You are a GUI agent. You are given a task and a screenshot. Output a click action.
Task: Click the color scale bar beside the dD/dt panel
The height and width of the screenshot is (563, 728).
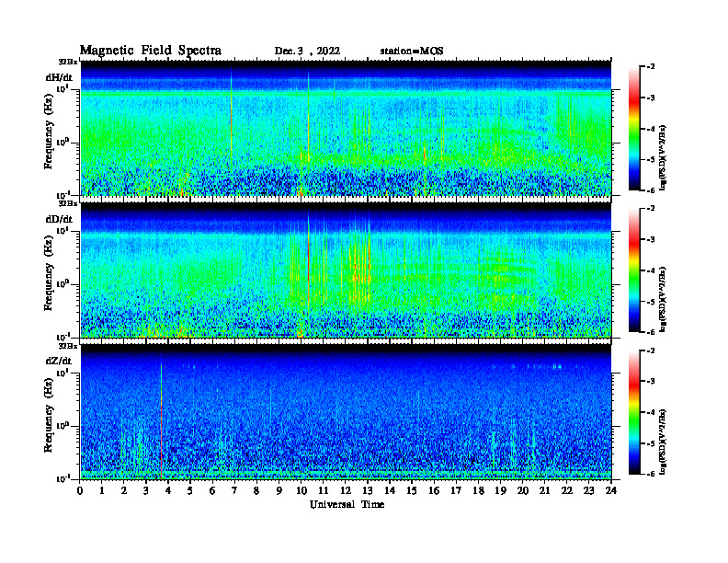[x=634, y=270]
